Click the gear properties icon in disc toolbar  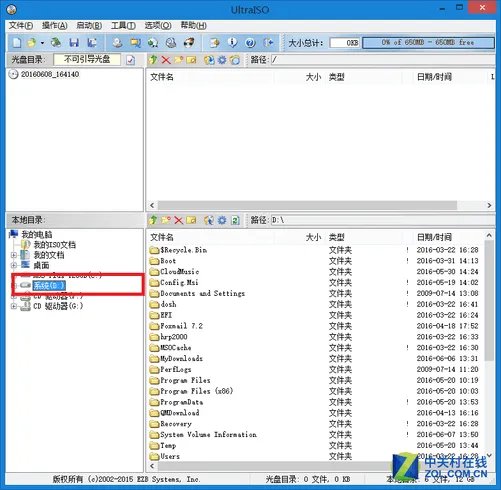point(222,60)
